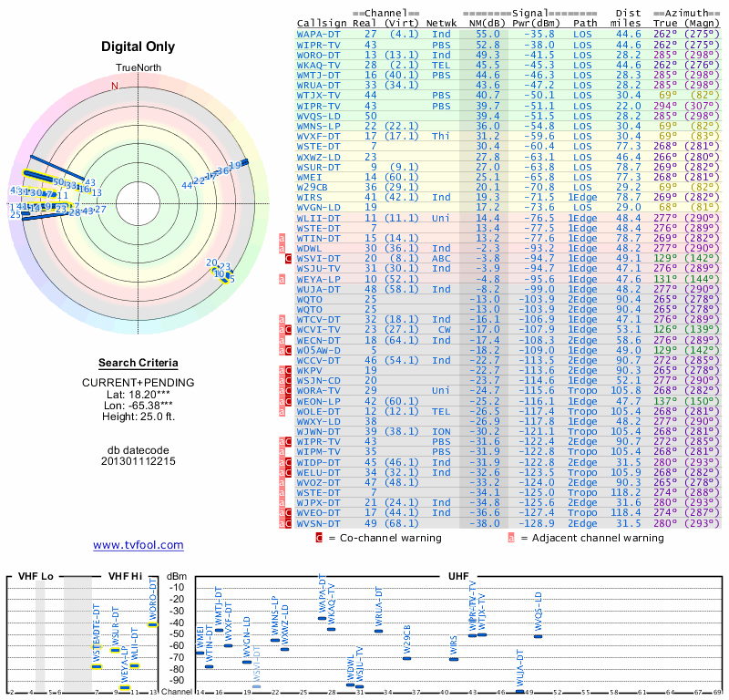This screenshot has height=700, width=729.
Task: Click the pink 'a' legend icon
Action: (x=511, y=538)
